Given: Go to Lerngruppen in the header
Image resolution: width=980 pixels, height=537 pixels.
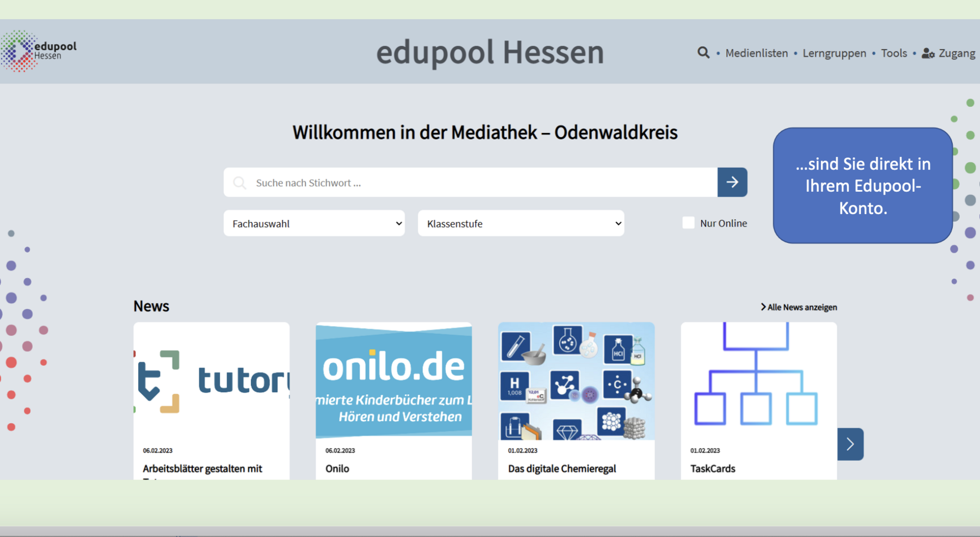Looking at the screenshot, I should [x=834, y=53].
